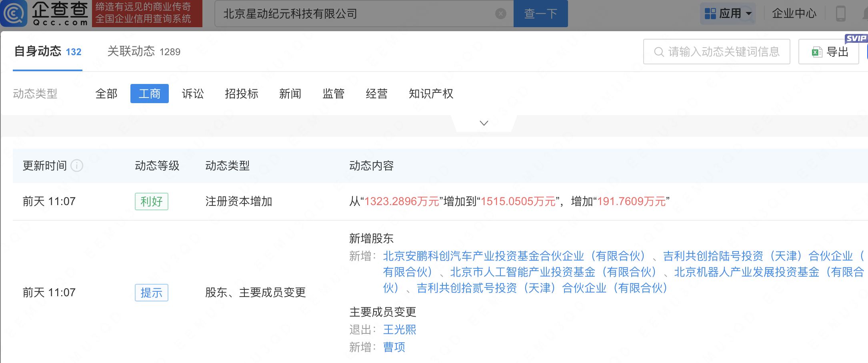This screenshot has width=868, height=363.
Task: Select the 知识产权 filter
Action: pyautogui.click(x=431, y=94)
